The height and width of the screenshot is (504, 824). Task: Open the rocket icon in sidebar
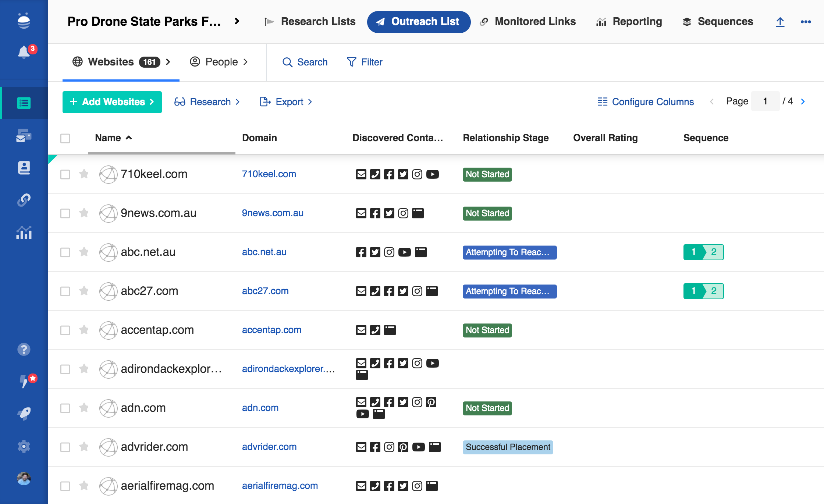coord(24,414)
